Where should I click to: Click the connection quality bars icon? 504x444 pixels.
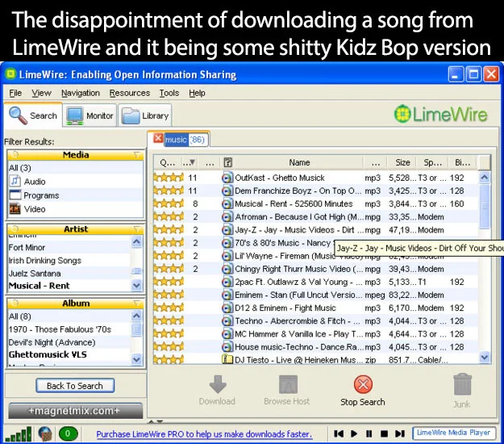tap(19, 434)
